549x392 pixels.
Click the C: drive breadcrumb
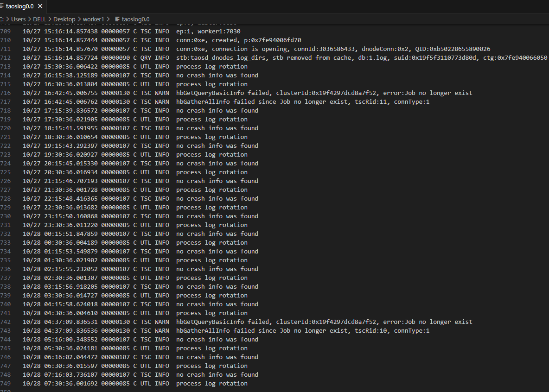(2, 19)
